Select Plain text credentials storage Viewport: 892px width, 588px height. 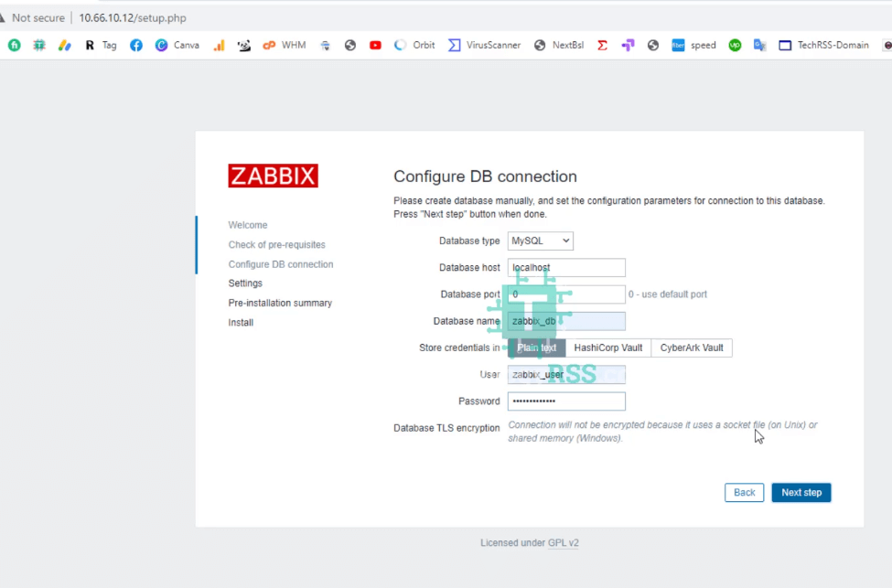(x=536, y=347)
